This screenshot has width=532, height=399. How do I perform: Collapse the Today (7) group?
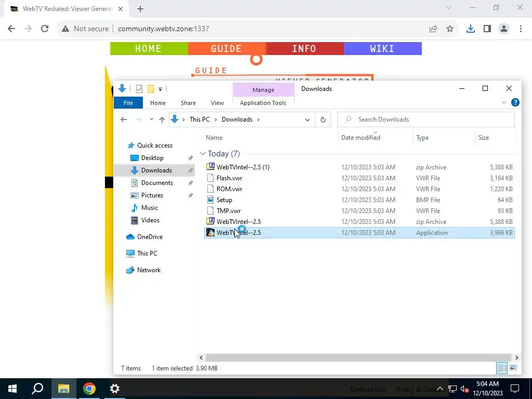tap(203, 154)
